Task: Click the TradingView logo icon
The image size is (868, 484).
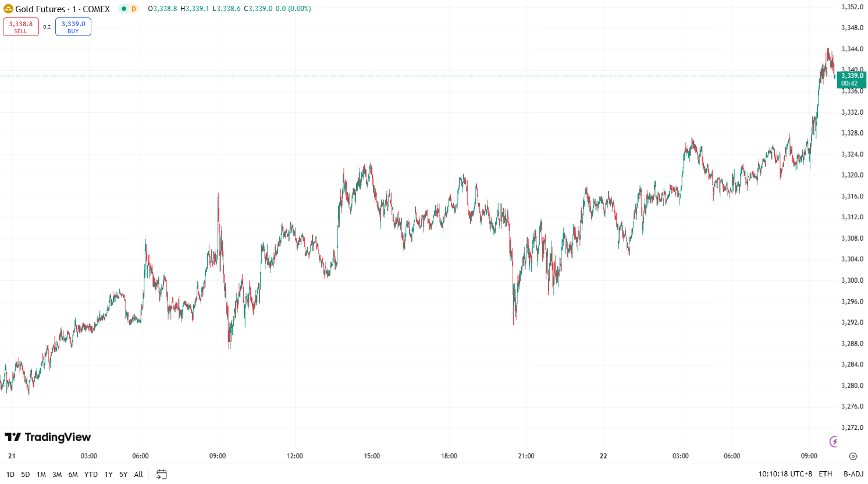Action: [x=14, y=437]
